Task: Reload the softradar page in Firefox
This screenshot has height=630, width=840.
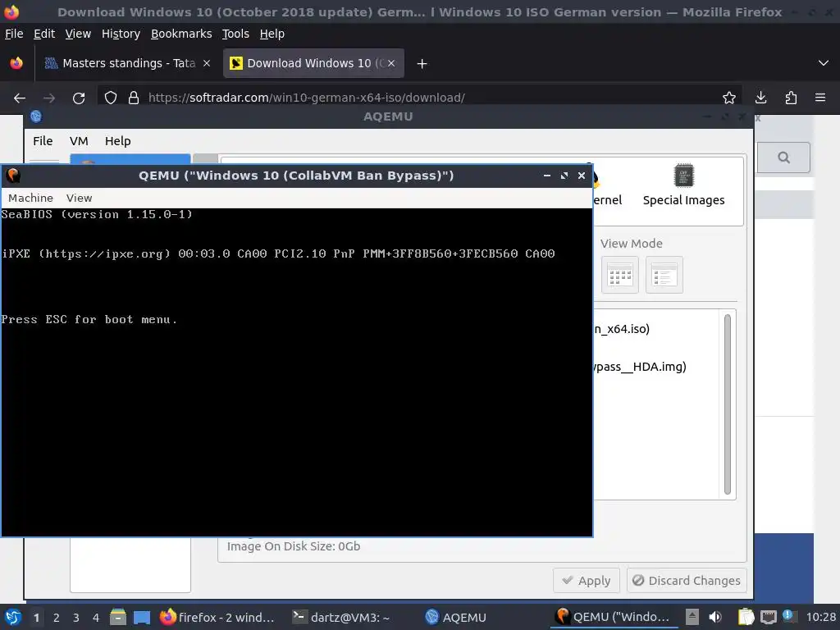Action: 79,98
